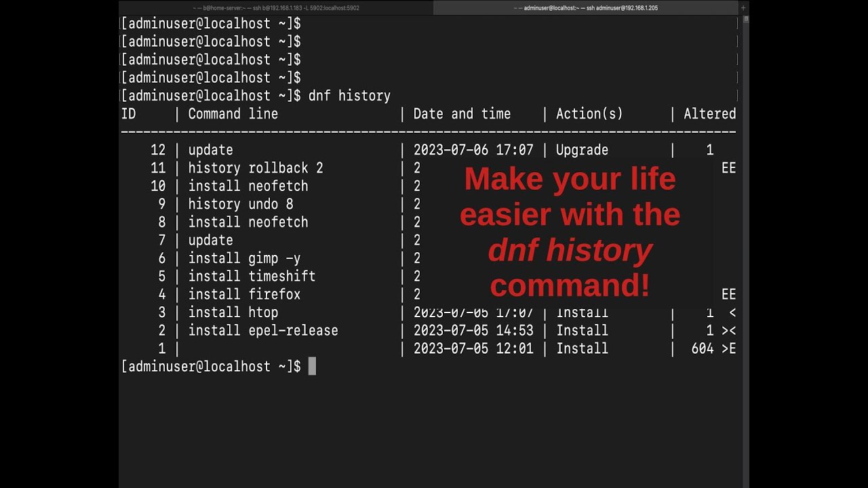Viewport: 868px width, 488px height.
Task: Click the ID number '11'
Action: click(x=158, y=168)
